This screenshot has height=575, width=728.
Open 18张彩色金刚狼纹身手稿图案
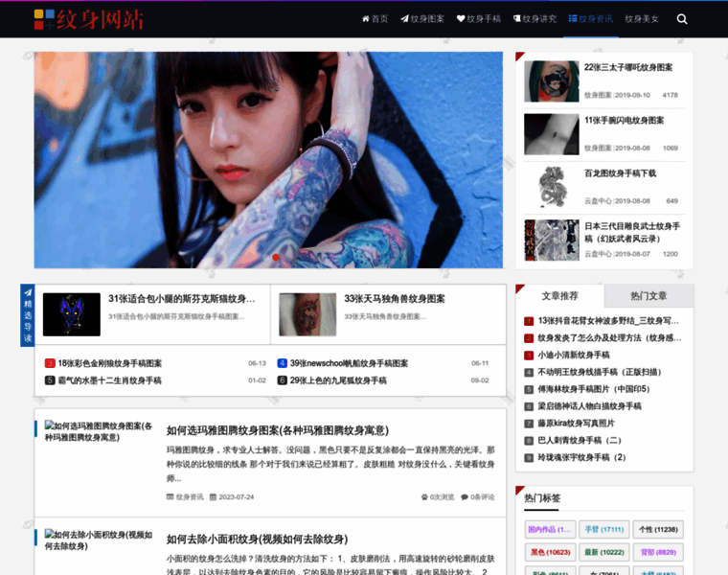click(x=109, y=363)
